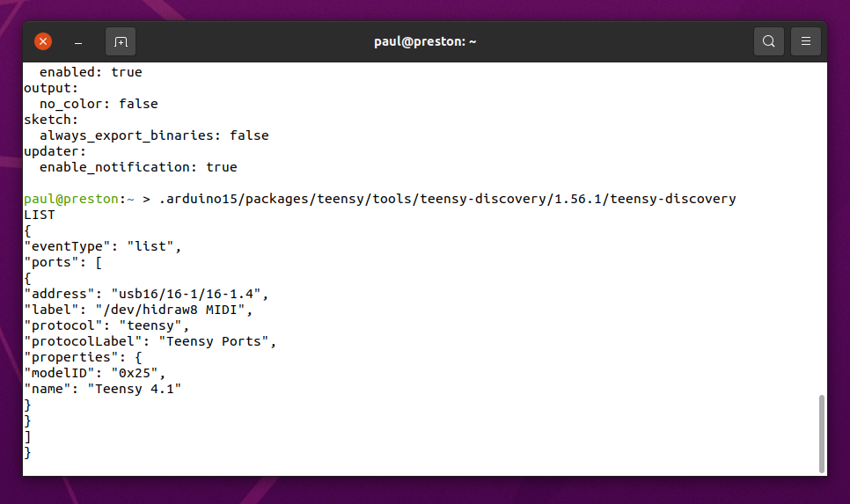Click the 'sketch:' line
The height and width of the screenshot is (504, 850).
51,120
